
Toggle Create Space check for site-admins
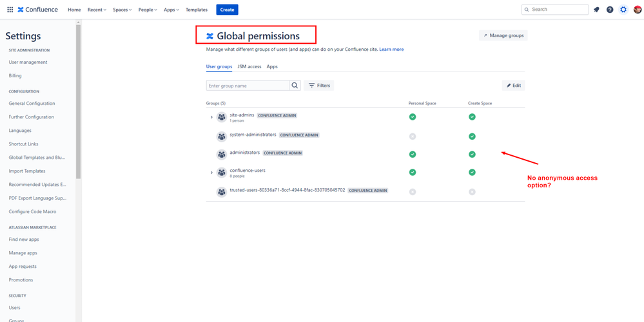coord(473,117)
